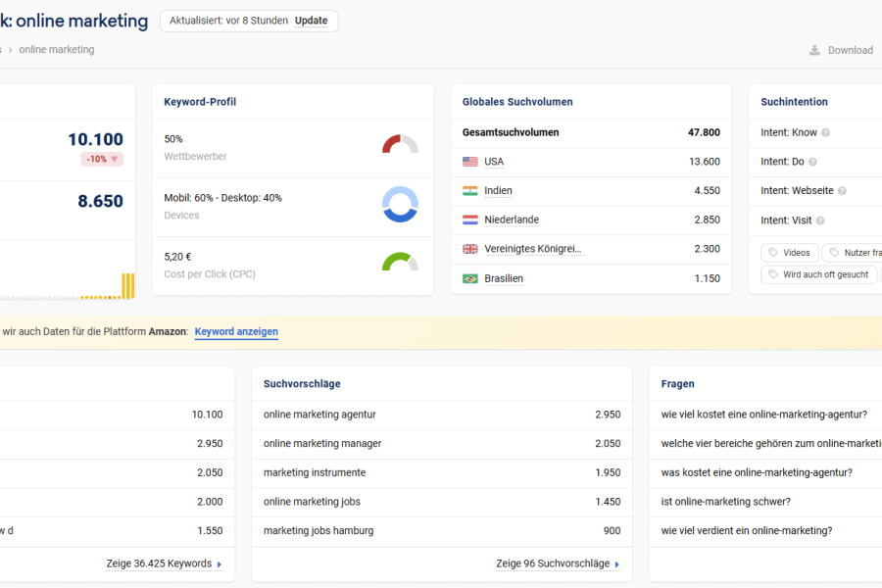Click the Keyword-Profil heading
The width and height of the screenshot is (882, 588).
[x=200, y=102]
